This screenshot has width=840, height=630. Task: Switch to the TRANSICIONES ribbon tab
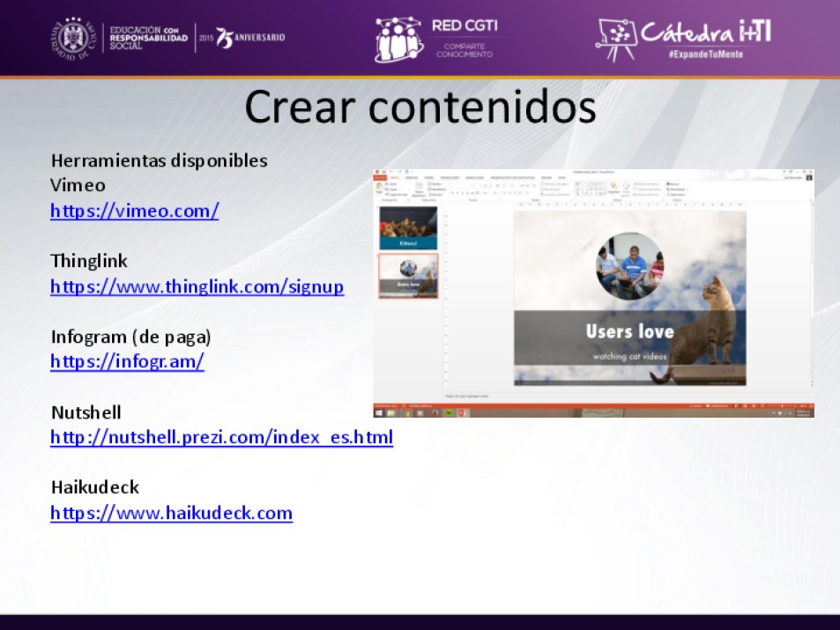click(450, 177)
